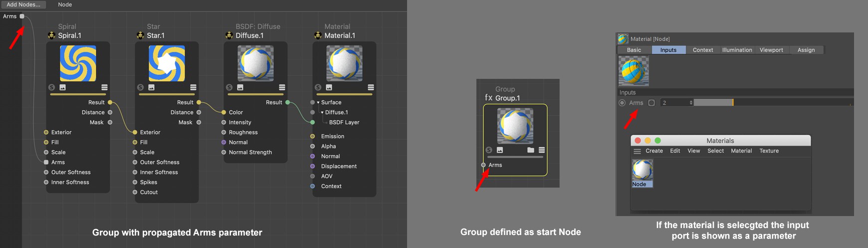Toggle preview image icon on Star.1 node

[x=151, y=87]
